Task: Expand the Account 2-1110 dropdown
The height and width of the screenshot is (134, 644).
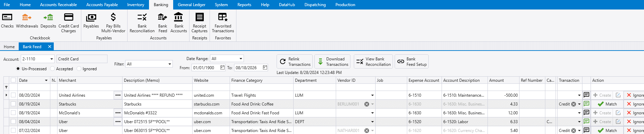Action: point(52,59)
